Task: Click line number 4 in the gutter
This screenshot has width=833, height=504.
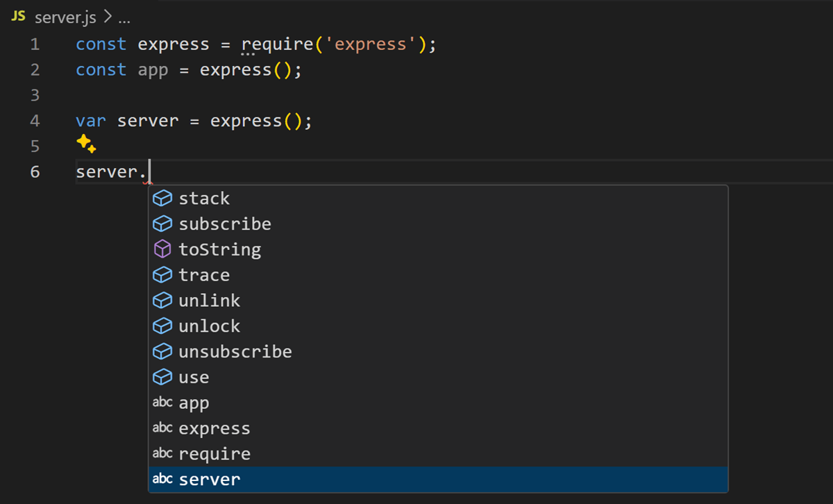Action: click(x=35, y=120)
